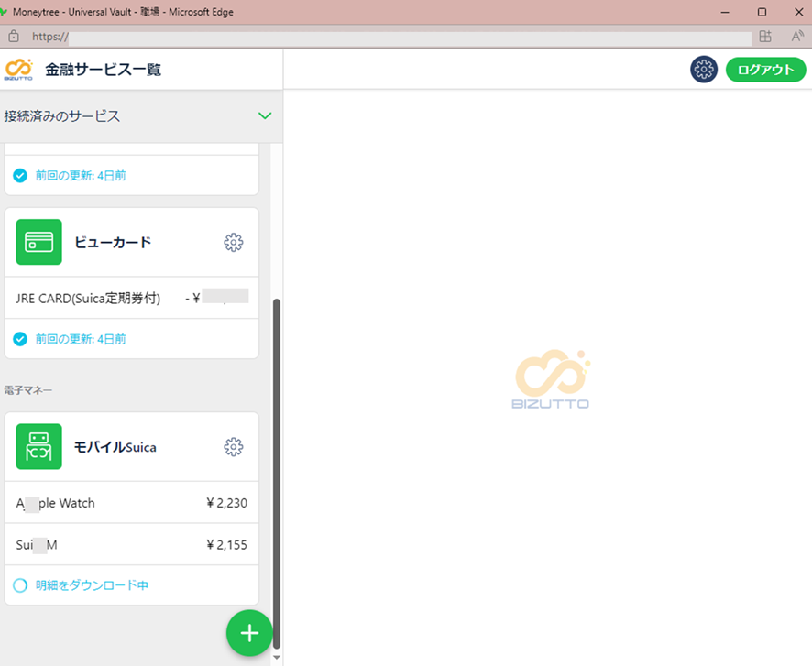Click the 明細をダウンロード中 status text
Screen dimensions: 812x666
click(92, 584)
